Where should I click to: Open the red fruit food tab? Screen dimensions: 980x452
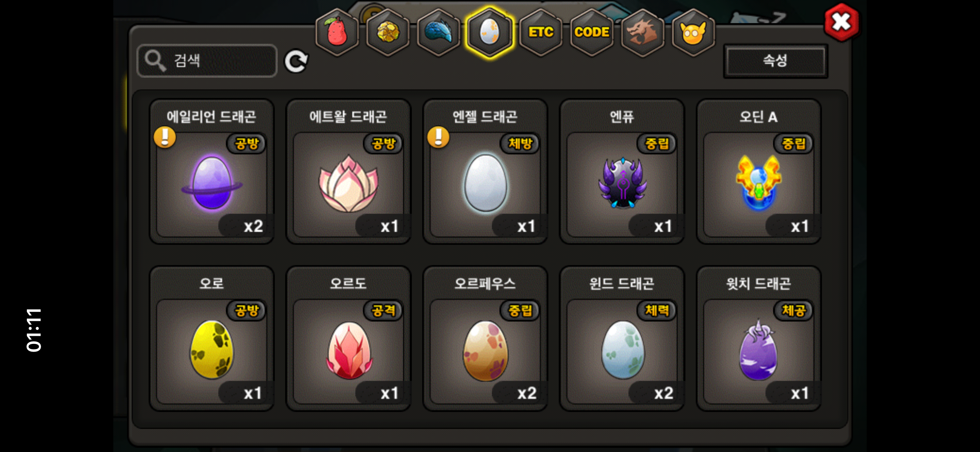click(337, 32)
